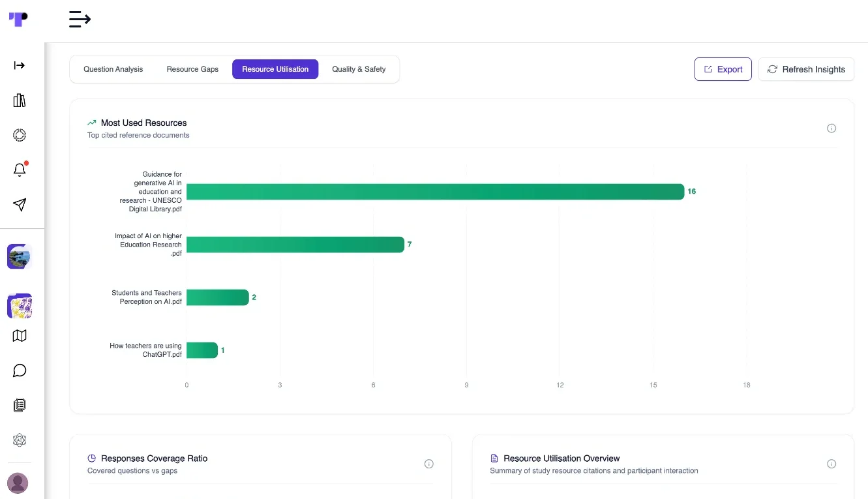
Task: Click info icon for Most Used Resources
Action: click(831, 129)
